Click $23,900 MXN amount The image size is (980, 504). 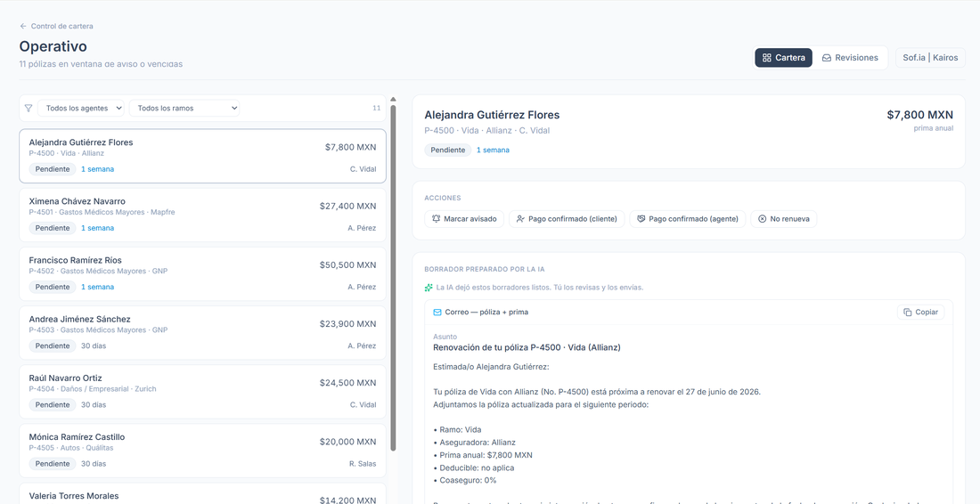point(347,323)
